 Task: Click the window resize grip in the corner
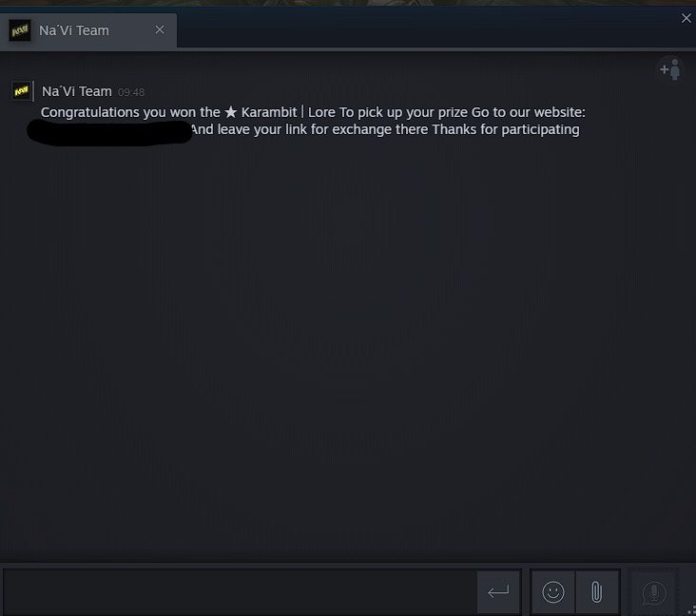(691, 611)
